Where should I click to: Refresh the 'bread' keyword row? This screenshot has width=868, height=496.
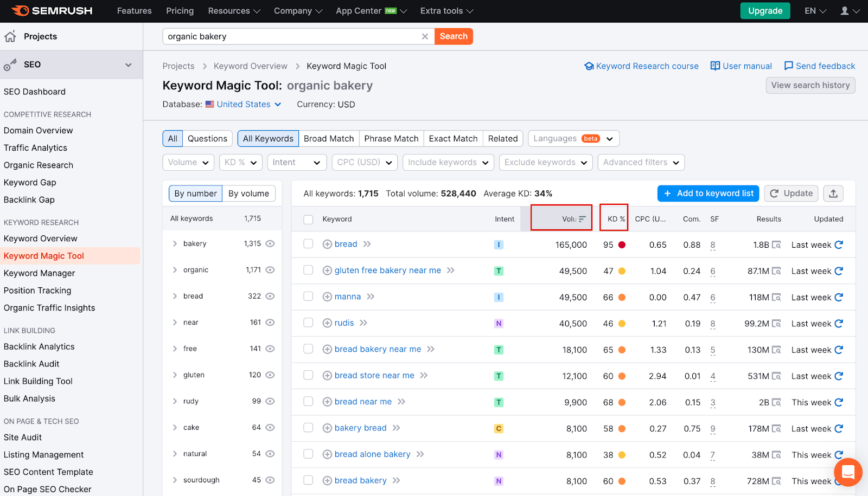839,244
